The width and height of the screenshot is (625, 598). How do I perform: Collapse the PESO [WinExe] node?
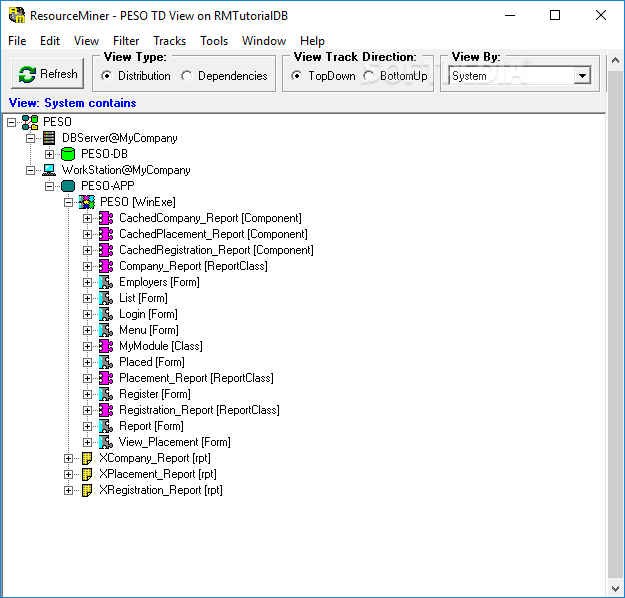(69, 203)
